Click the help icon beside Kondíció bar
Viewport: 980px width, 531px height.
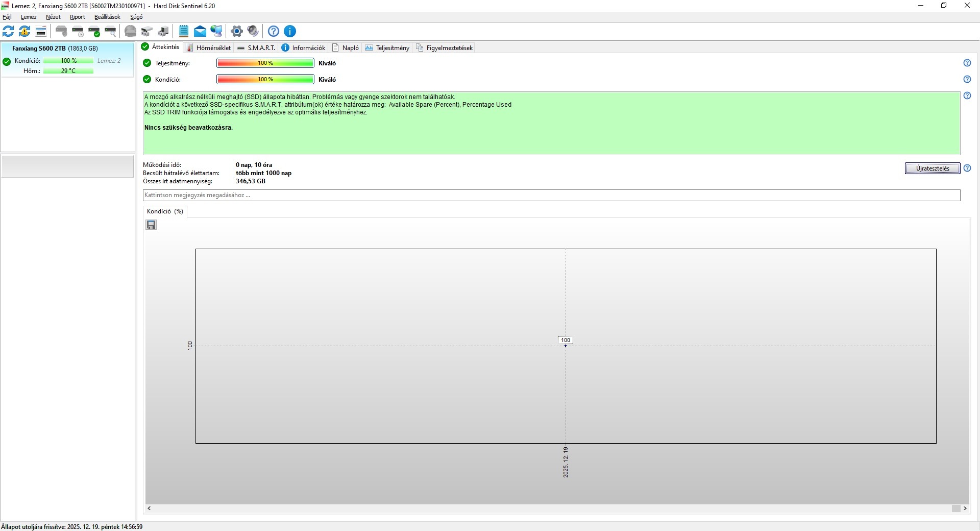967,79
